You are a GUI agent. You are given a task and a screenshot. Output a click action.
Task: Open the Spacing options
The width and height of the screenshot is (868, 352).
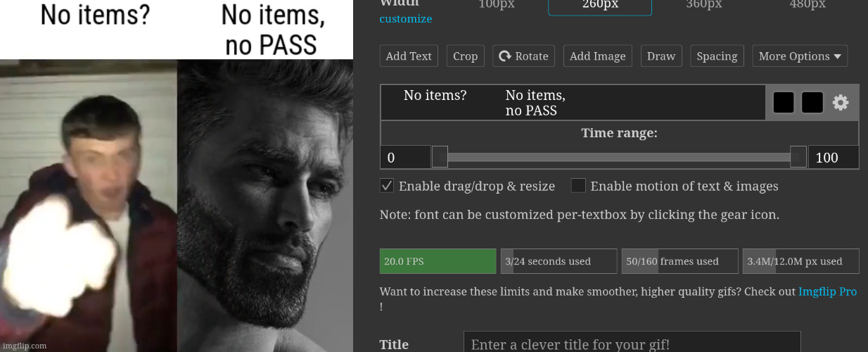[x=717, y=56]
